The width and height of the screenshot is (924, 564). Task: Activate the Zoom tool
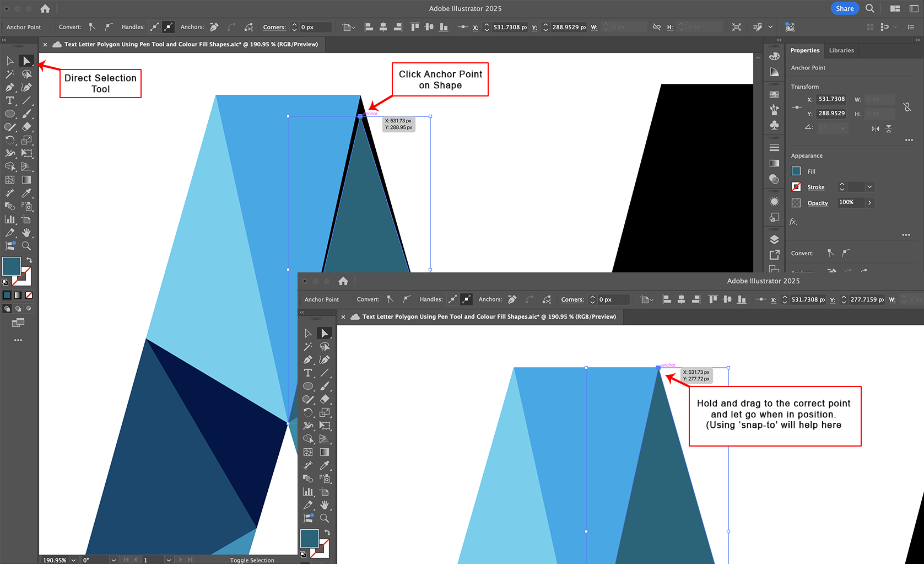pyautogui.click(x=26, y=246)
